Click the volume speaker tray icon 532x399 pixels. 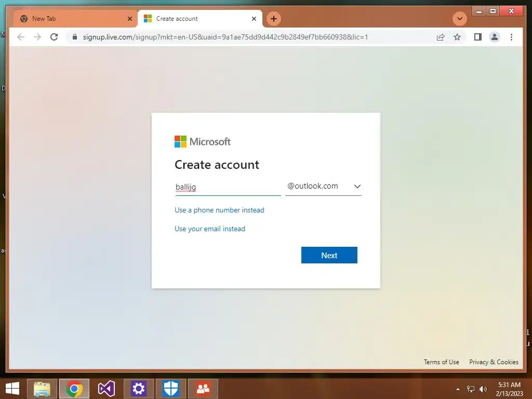tap(483, 389)
